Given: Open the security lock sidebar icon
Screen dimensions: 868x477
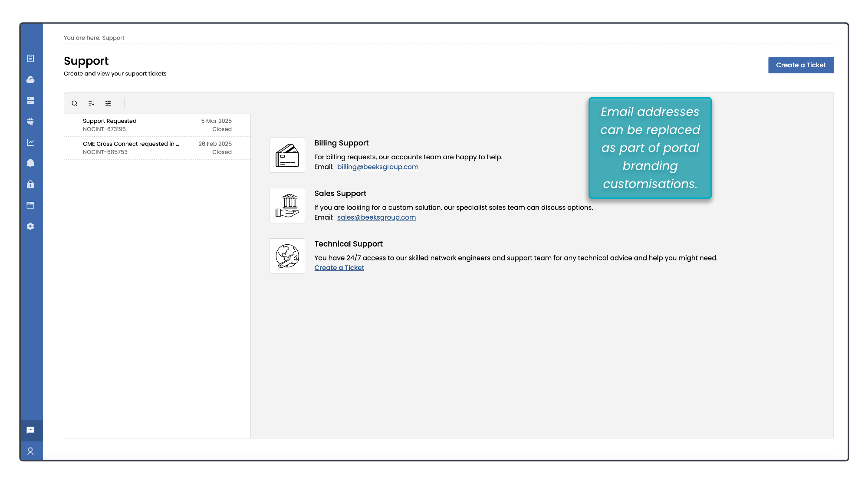Looking at the screenshot, I should coord(30,184).
